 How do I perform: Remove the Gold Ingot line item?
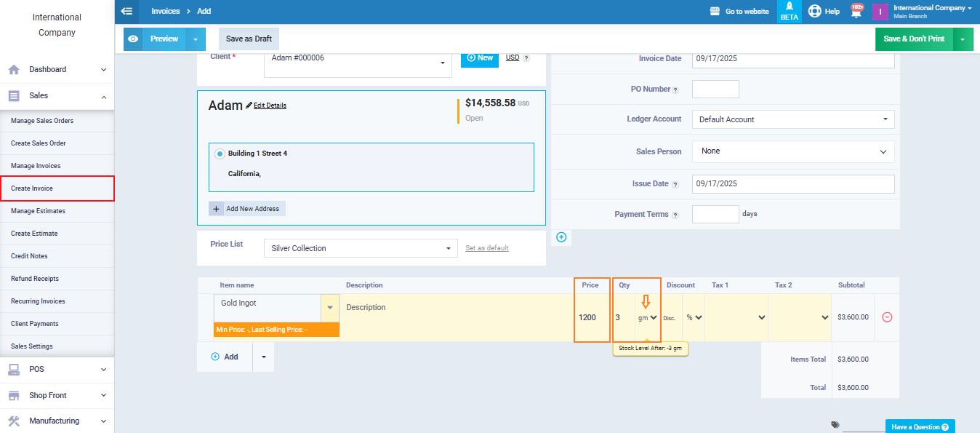887,317
